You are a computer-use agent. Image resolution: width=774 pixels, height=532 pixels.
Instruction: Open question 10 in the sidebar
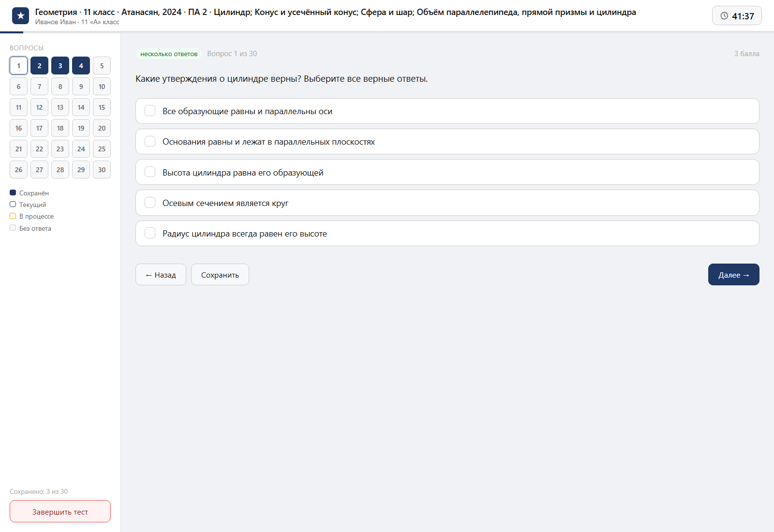[x=102, y=87]
